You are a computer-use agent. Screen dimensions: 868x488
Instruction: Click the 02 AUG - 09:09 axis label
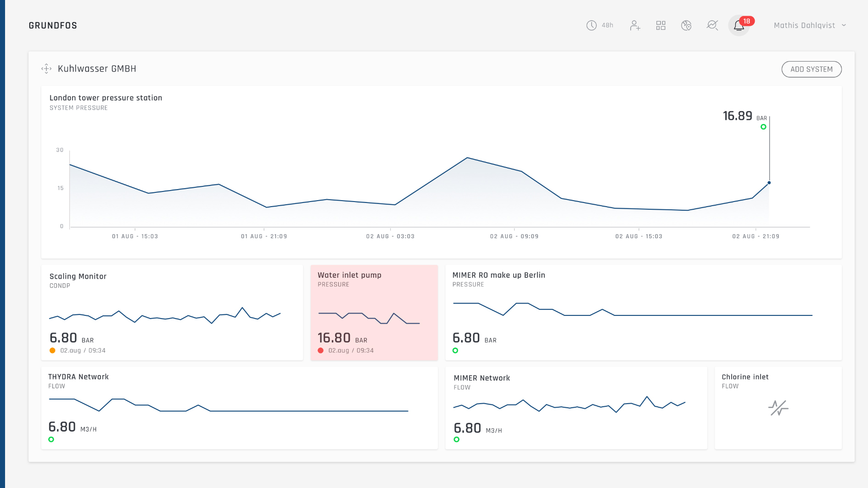(x=514, y=236)
